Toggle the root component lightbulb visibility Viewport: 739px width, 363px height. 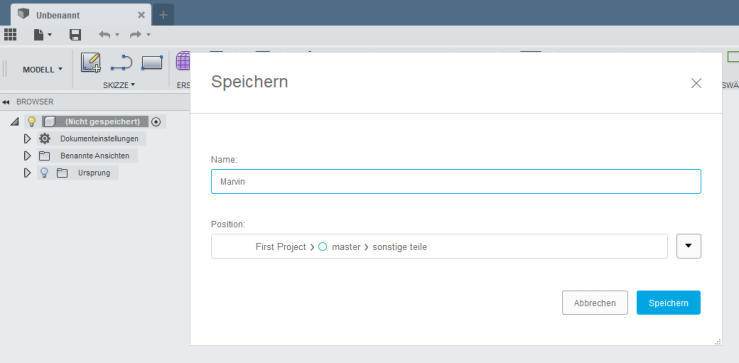(31, 122)
